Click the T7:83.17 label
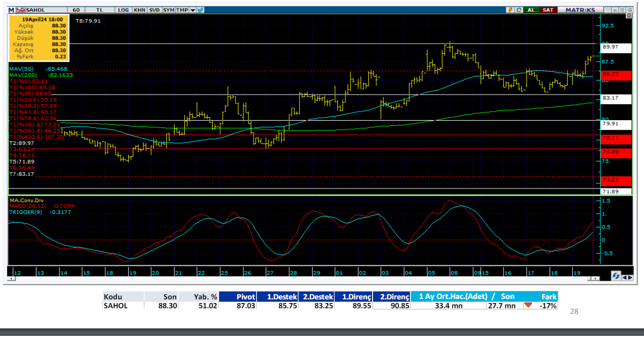The width and height of the screenshot is (644, 341). (22, 174)
